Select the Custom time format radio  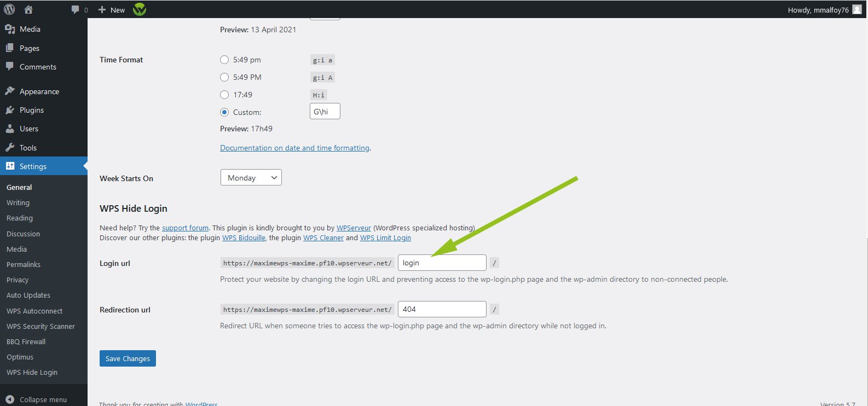coord(224,112)
